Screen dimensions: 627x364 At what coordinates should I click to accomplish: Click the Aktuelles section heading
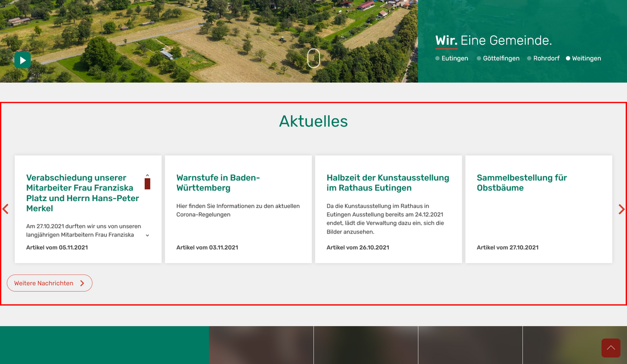[313, 121]
